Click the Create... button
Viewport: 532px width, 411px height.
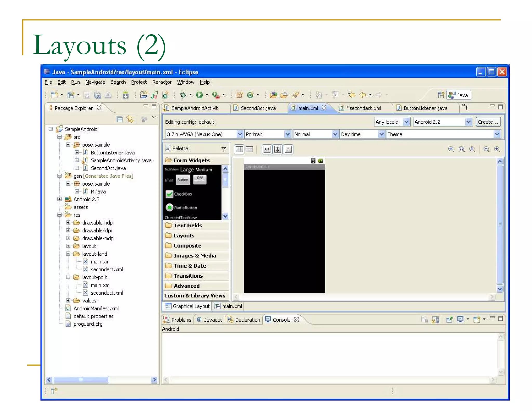488,122
